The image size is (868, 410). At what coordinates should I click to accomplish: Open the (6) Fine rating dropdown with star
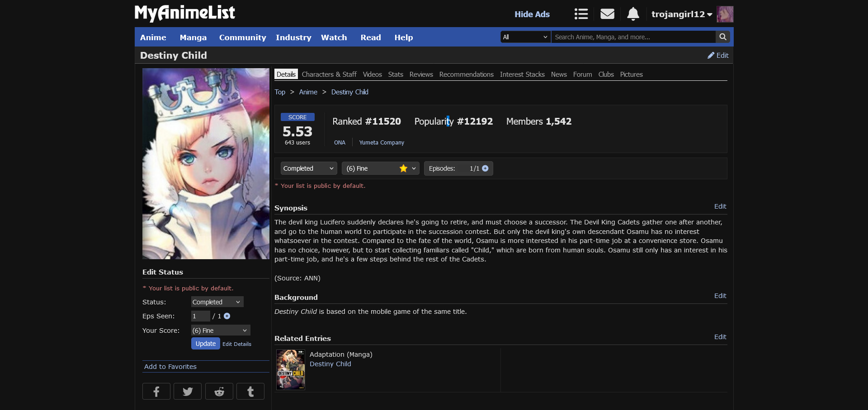[381, 168]
